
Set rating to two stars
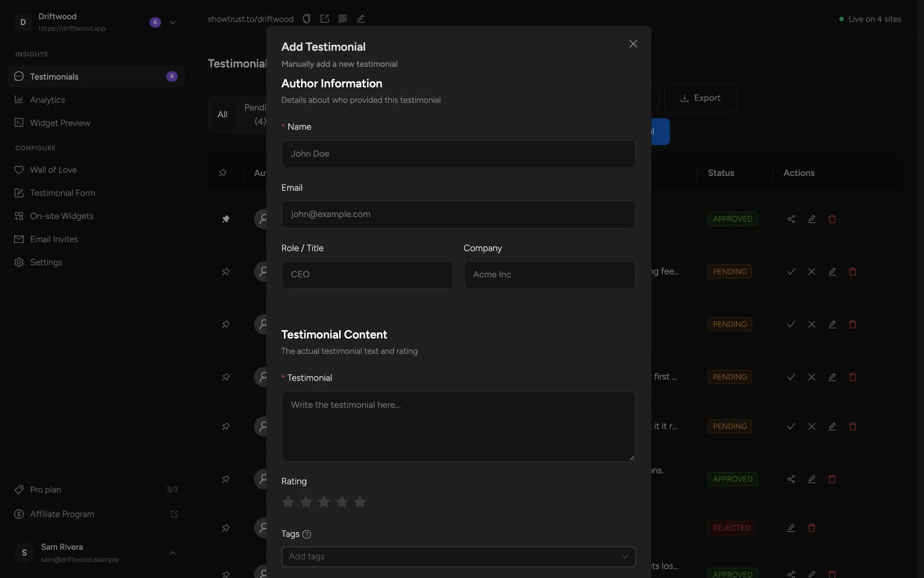click(306, 502)
